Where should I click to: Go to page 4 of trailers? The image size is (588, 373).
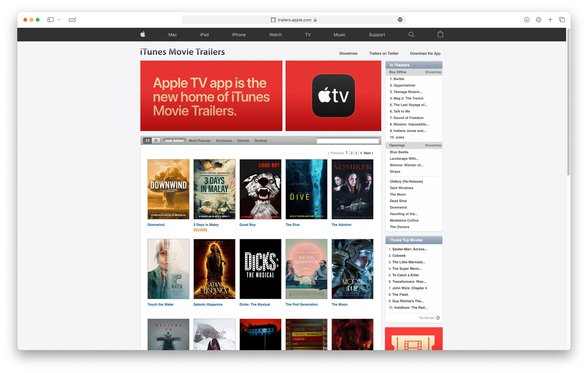361,153
